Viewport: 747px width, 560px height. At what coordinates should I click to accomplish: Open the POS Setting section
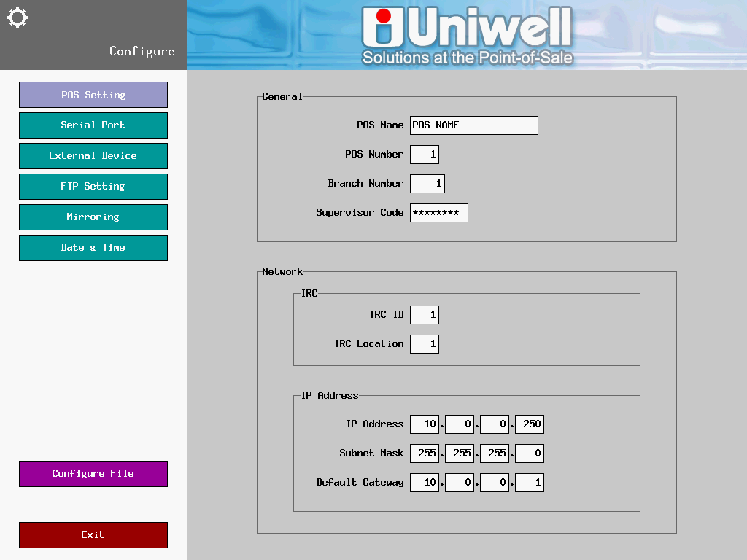click(x=93, y=95)
